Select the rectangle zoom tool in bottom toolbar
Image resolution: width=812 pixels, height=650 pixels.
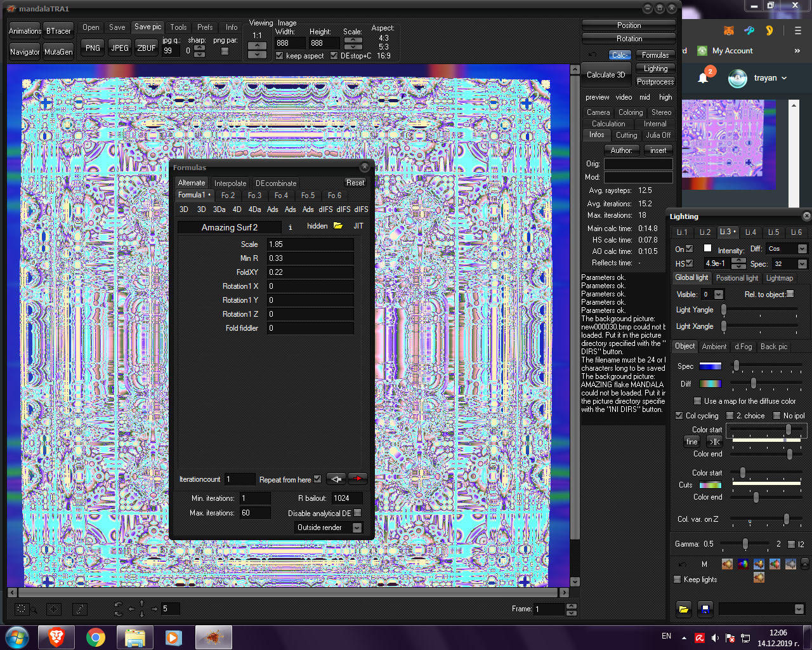click(23, 608)
